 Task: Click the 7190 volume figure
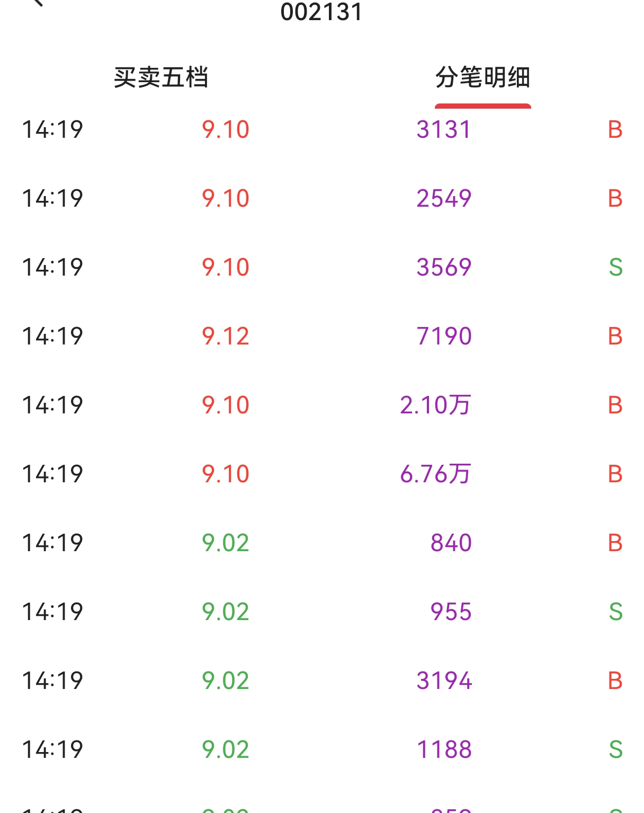click(x=444, y=337)
